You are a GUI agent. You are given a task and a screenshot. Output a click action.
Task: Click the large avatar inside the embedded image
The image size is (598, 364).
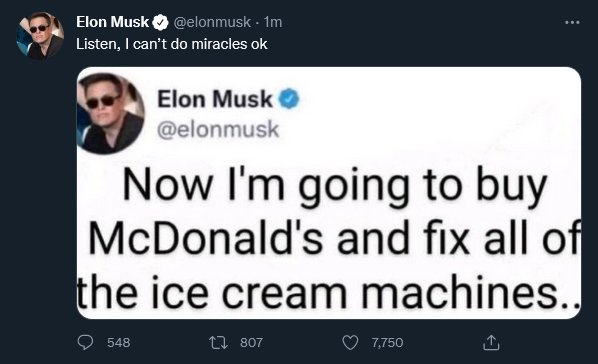click(x=111, y=113)
